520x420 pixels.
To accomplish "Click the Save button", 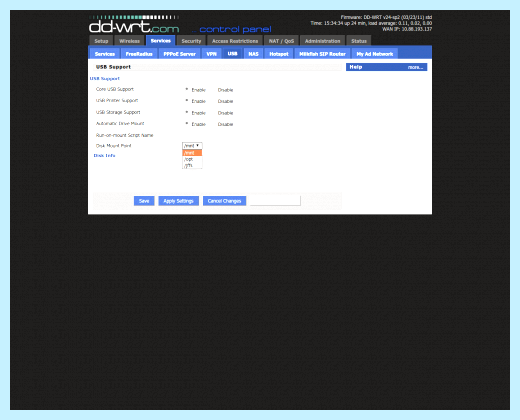I will click(x=144, y=201).
